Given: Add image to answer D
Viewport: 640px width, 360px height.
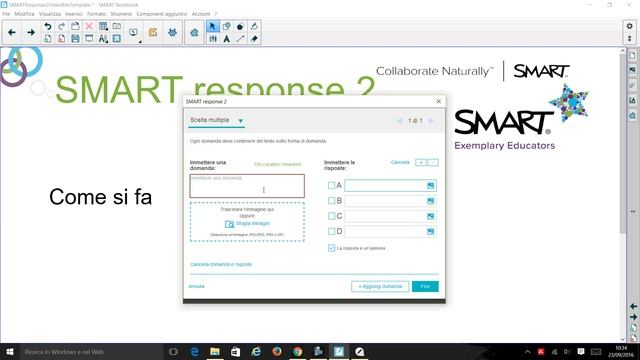Looking at the screenshot, I should point(431,231).
